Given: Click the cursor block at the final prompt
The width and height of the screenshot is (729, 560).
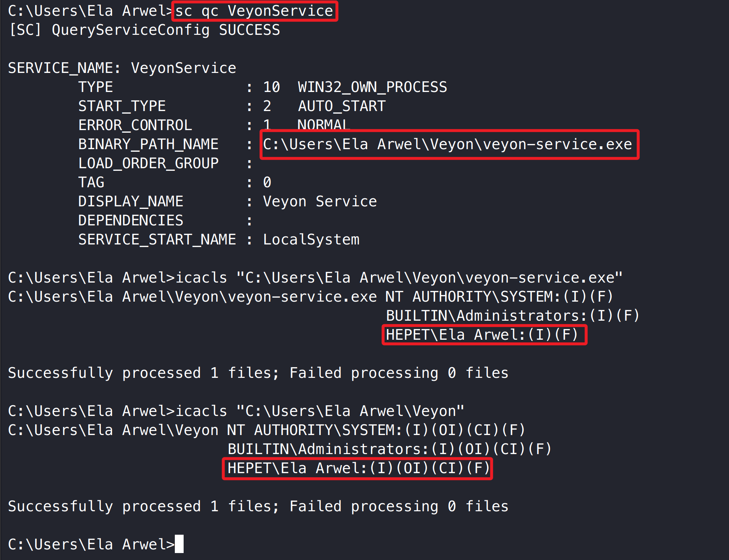Looking at the screenshot, I should (x=179, y=544).
